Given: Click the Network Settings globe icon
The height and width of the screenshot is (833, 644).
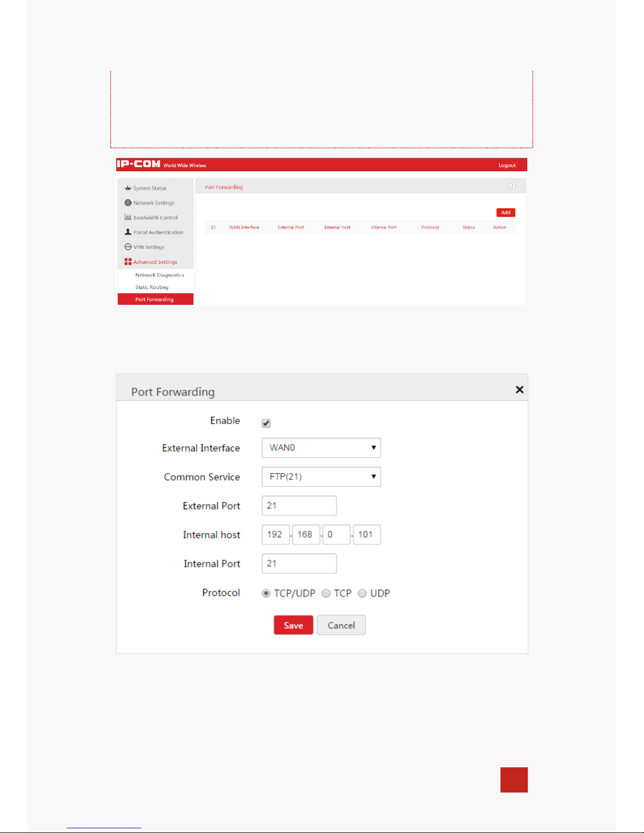Looking at the screenshot, I should (x=128, y=203).
